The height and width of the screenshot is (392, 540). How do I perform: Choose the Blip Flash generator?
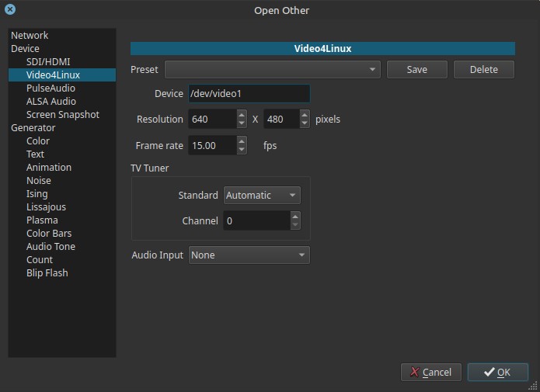point(47,273)
